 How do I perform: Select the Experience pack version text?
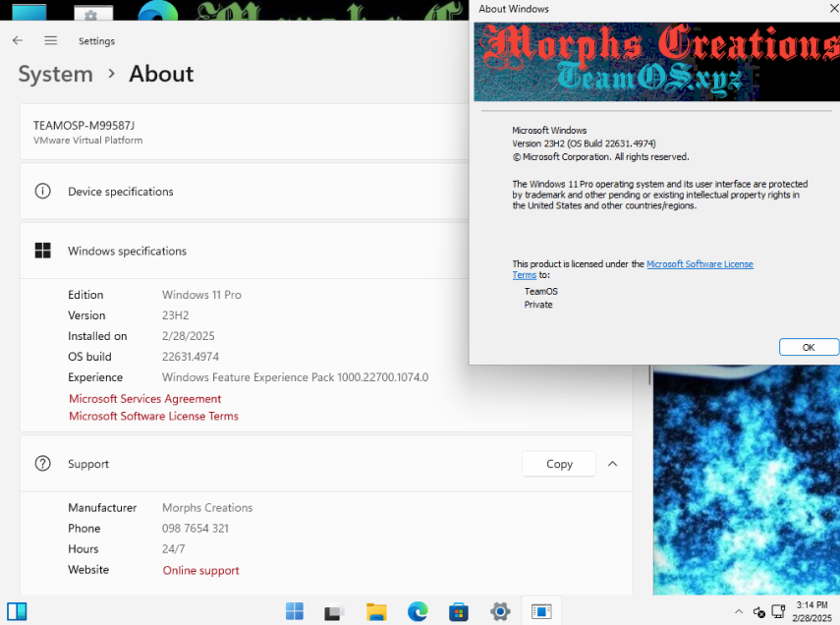pyautogui.click(x=295, y=377)
